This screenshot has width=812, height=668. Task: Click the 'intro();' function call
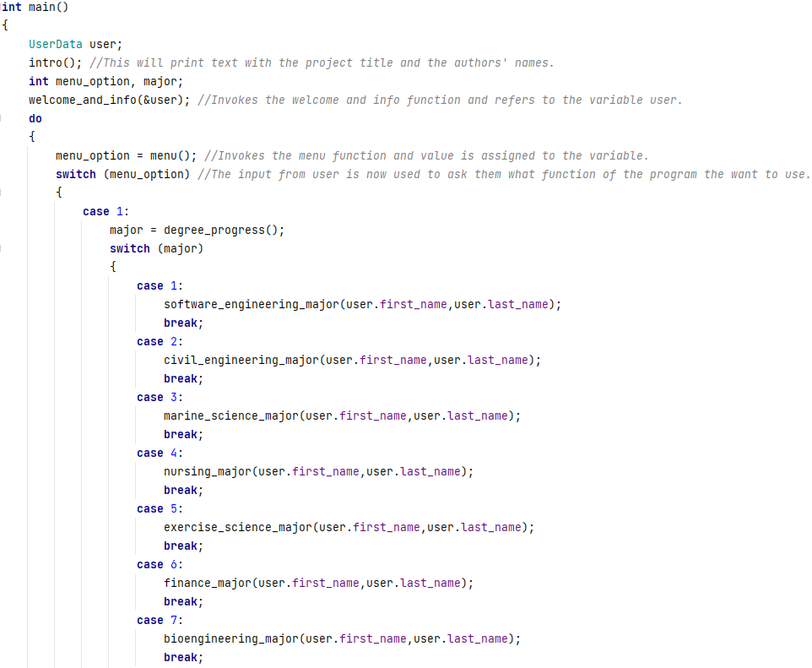56,63
